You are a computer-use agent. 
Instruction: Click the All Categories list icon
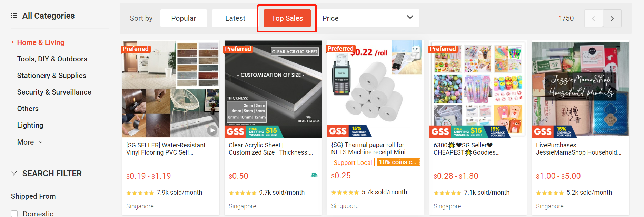coord(14,16)
